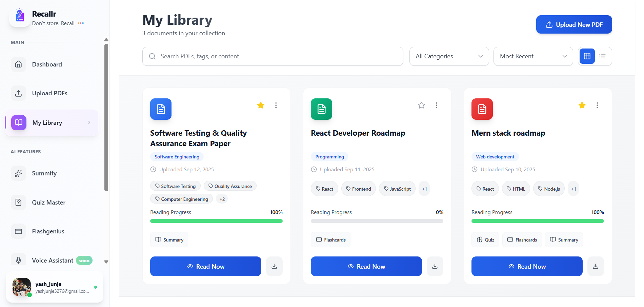The height and width of the screenshot is (307, 644).
Task: Click the sidebar scroll up arrow
Action: [106, 40]
